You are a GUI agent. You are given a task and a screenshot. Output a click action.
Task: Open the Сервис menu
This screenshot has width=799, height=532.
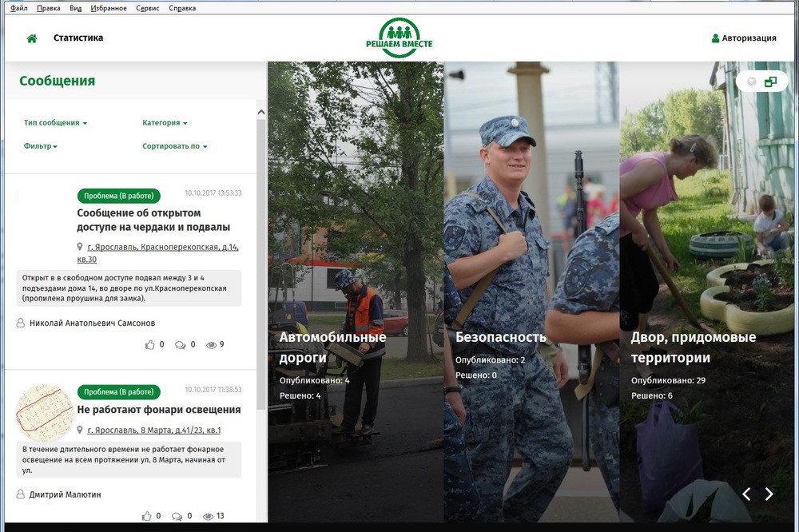[x=148, y=8]
